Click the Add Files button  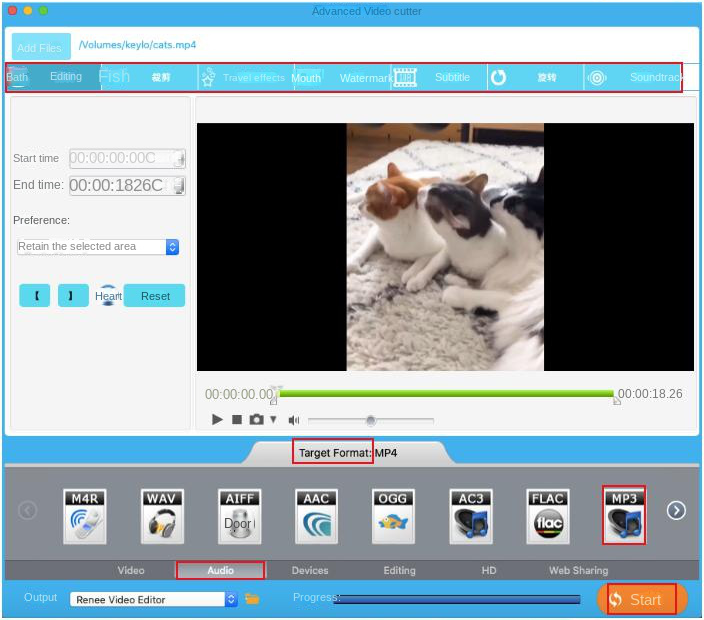click(x=41, y=47)
